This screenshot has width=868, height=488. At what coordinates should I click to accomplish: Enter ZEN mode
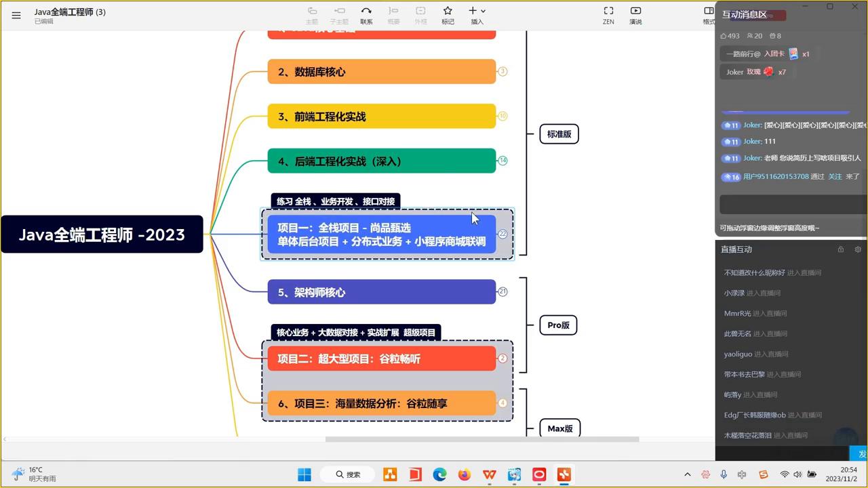click(608, 14)
